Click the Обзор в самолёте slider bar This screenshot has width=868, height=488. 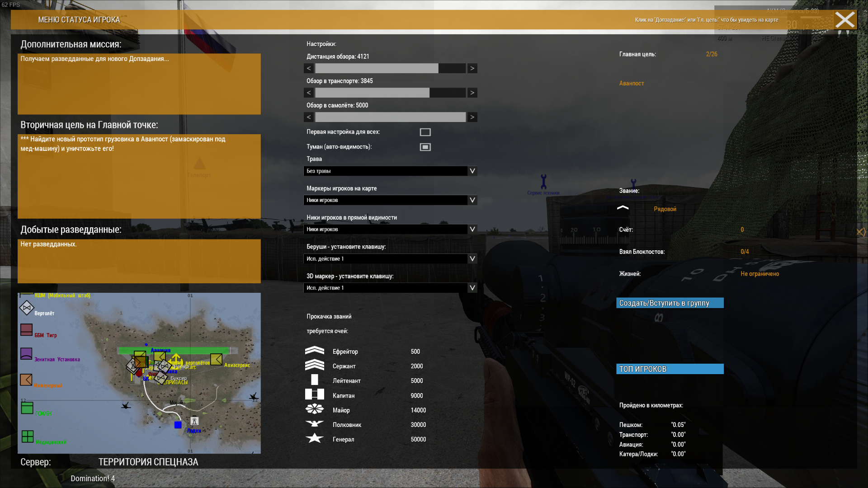tap(390, 117)
